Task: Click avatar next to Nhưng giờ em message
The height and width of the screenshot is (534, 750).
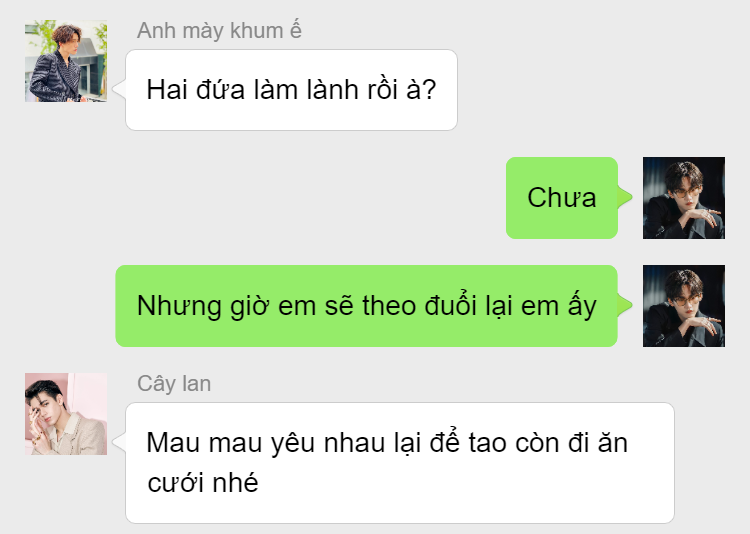Action: pos(684,306)
